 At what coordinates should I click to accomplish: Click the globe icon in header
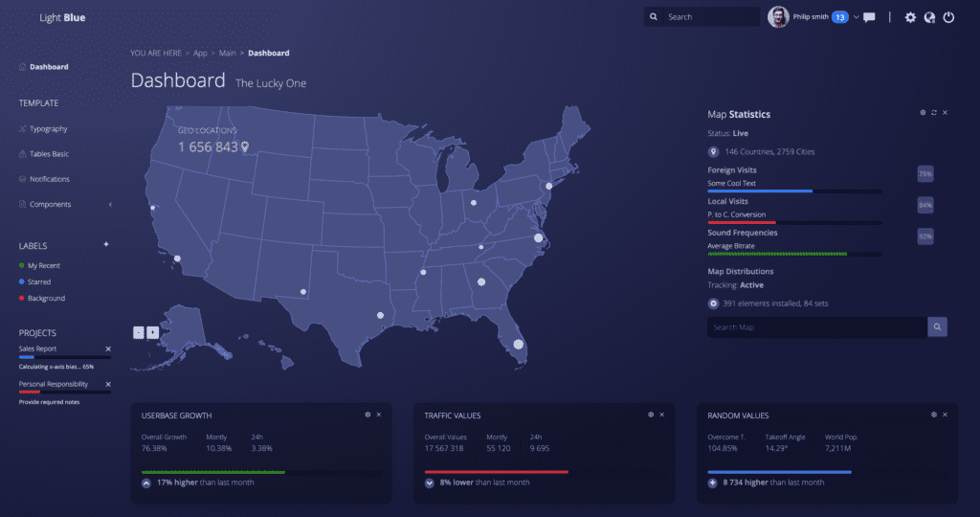929,17
